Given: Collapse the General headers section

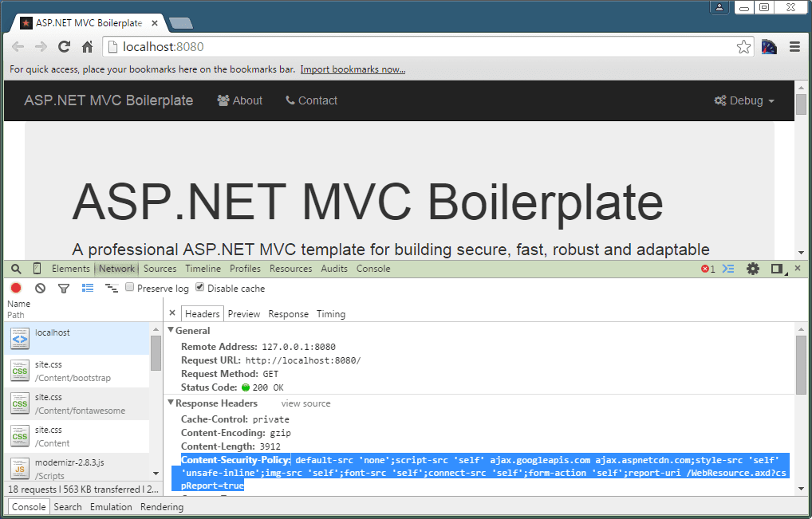Looking at the screenshot, I should 171,330.
